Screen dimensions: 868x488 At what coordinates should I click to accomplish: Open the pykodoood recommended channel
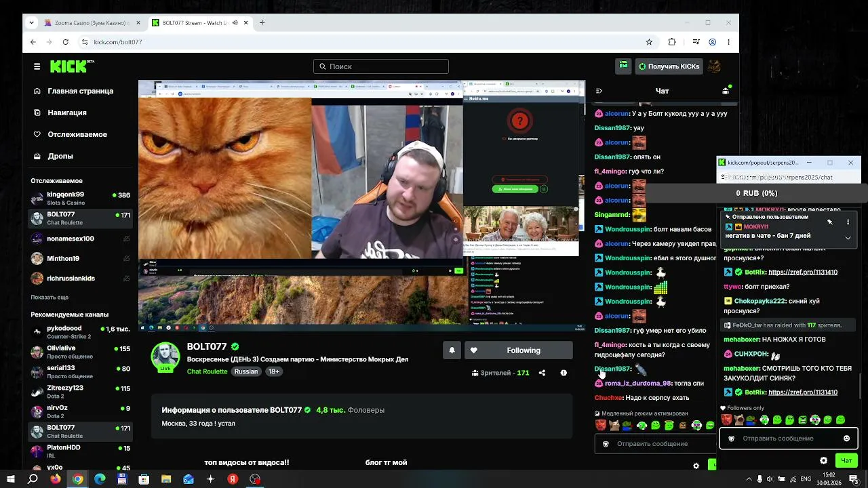point(81,332)
